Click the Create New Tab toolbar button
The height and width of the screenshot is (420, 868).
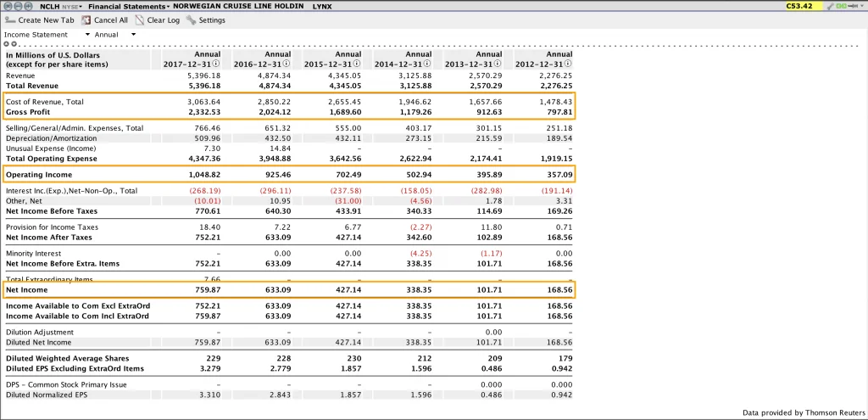[39, 20]
